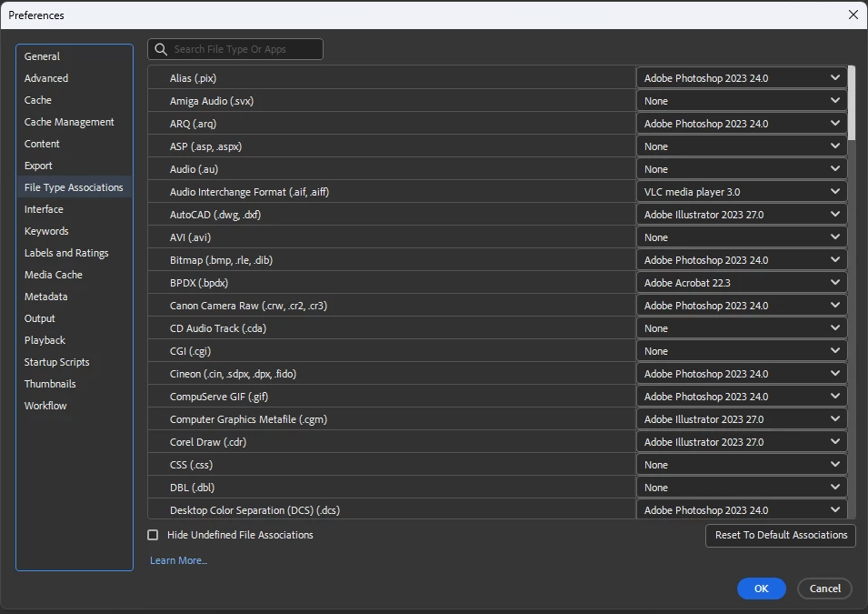The height and width of the screenshot is (614, 868).
Task: Open the CSS (.css) association dropdown
Action: click(742, 465)
